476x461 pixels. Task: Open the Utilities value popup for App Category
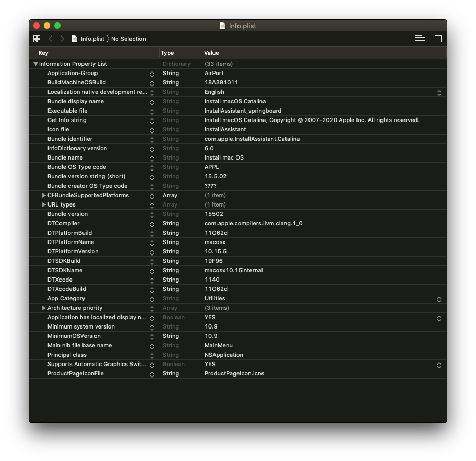point(439,299)
